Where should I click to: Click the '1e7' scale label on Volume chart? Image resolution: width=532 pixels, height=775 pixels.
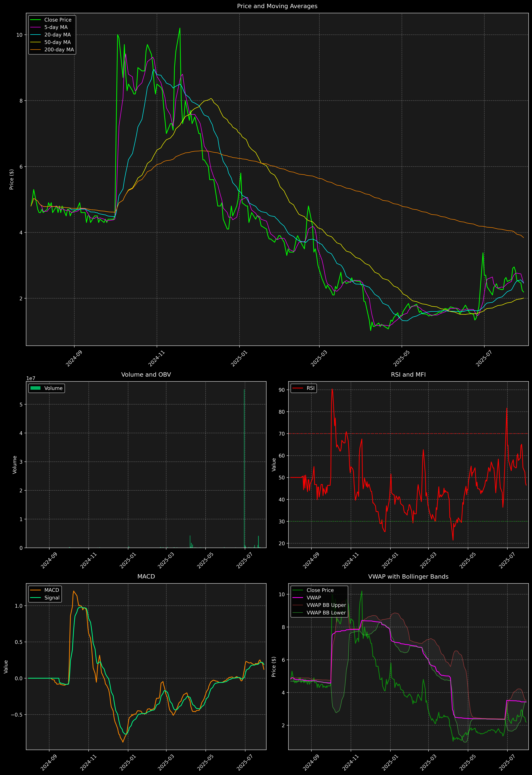pyautogui.click(x=31, y=379)
